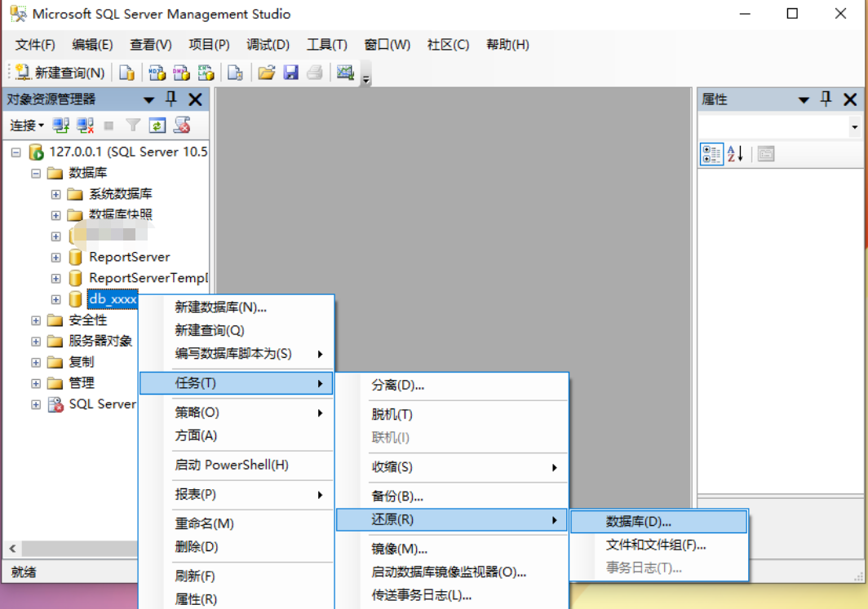
Task: Choose 文件和文件组(F)... under 还原
Action: [659, 545]
